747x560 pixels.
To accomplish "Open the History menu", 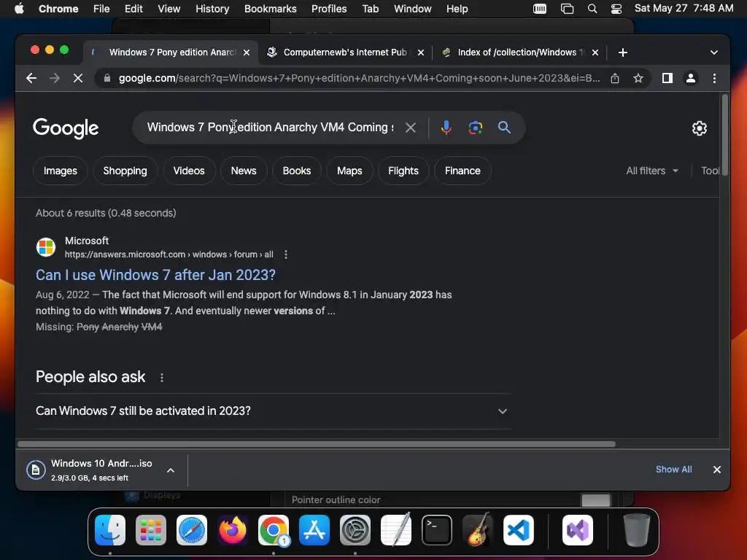I will tap(212, 9).
